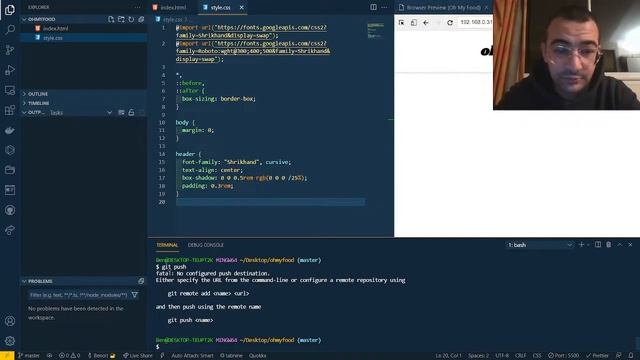Open the Output channel dropdown showing Tasks
Screen dimensions: 640x360
point(81,112)
